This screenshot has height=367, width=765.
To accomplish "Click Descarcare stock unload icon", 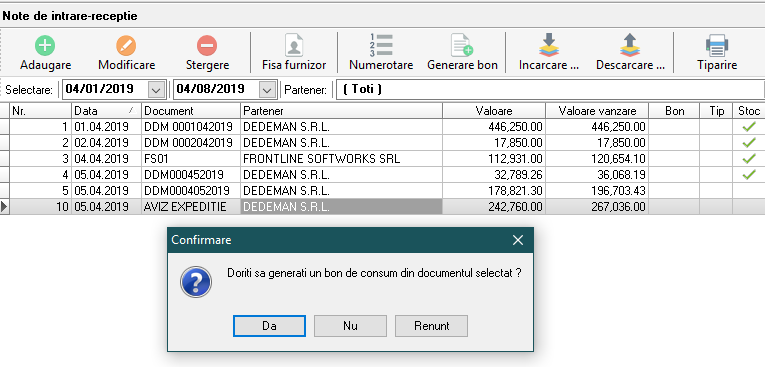I will tap(630, 45).
